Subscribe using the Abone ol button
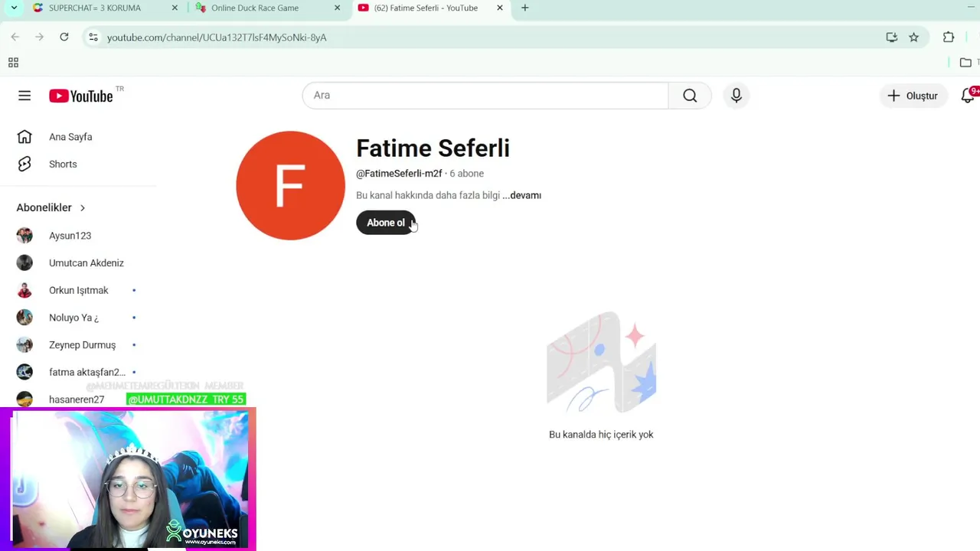The height and width of the screenshot is (551, 980). pyautogui.click(x=386, y=223)
